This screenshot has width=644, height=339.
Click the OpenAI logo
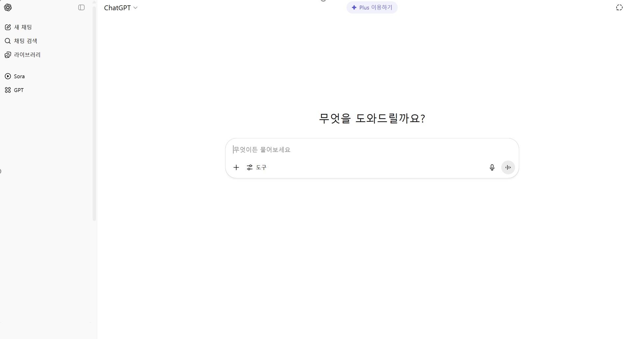coord(8,7)
